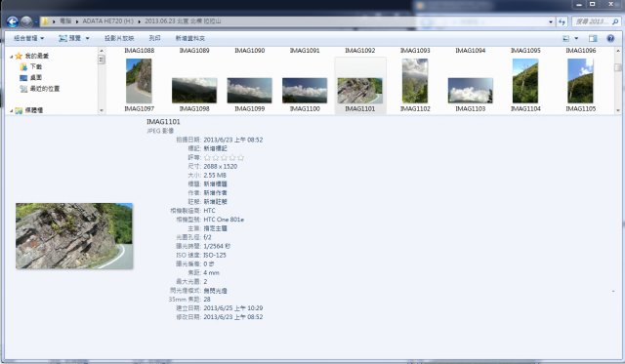This screenshot has width=625, height=364.
Task: Select the IMAG1100 thumbnail
Action: [305, 91]
